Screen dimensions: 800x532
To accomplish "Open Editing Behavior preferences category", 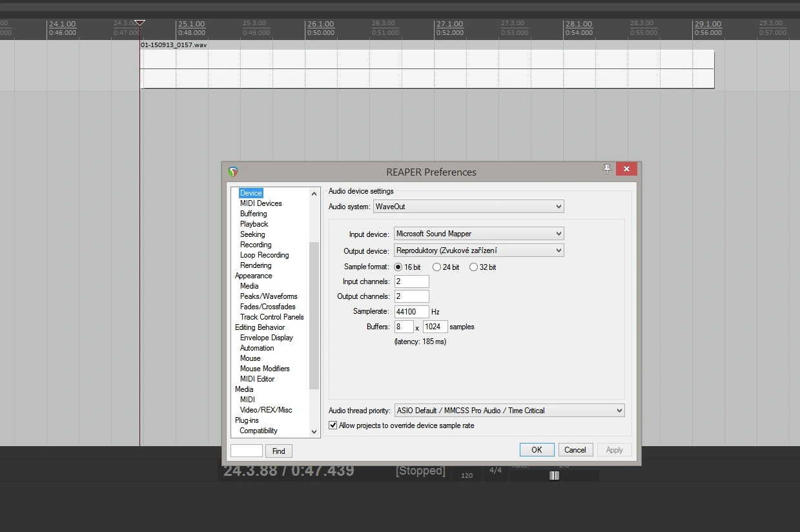I will 260,327.
